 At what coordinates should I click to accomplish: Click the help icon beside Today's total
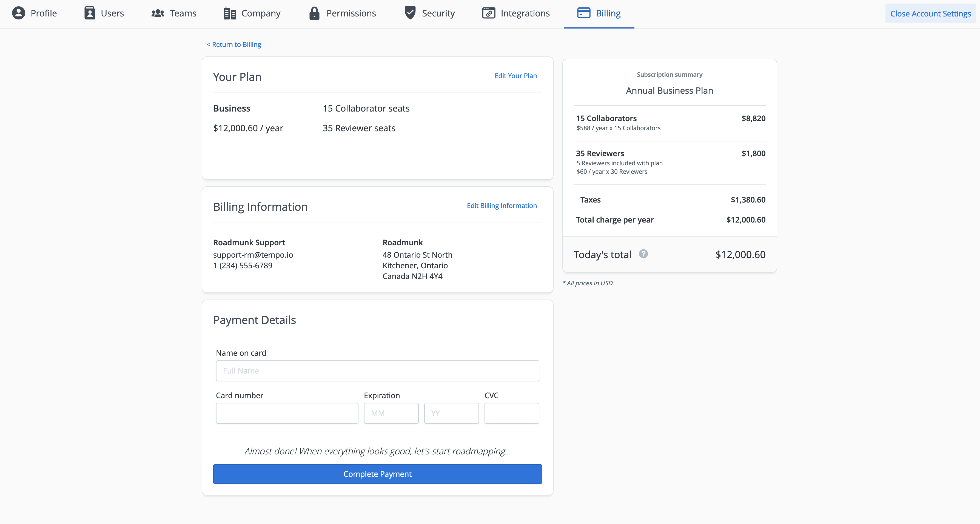pyautogui.click(x=643, y=254)
